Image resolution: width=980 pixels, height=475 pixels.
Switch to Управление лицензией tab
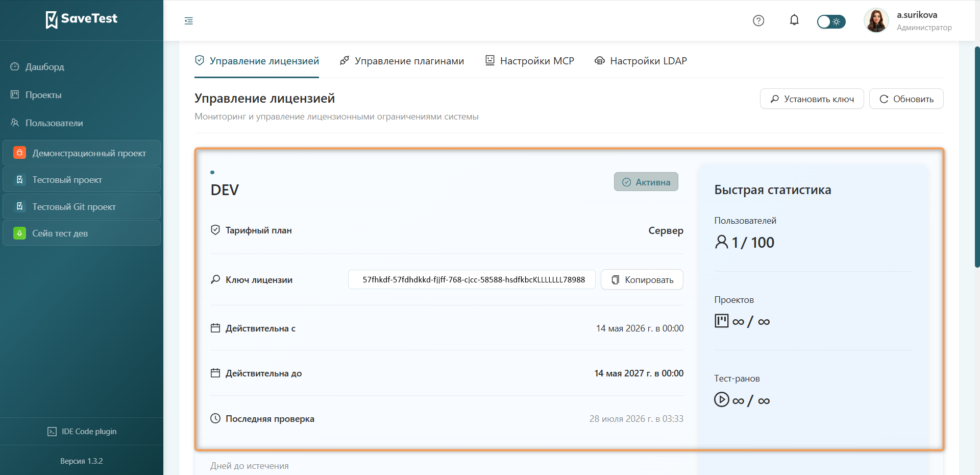(x=257, y=61)
